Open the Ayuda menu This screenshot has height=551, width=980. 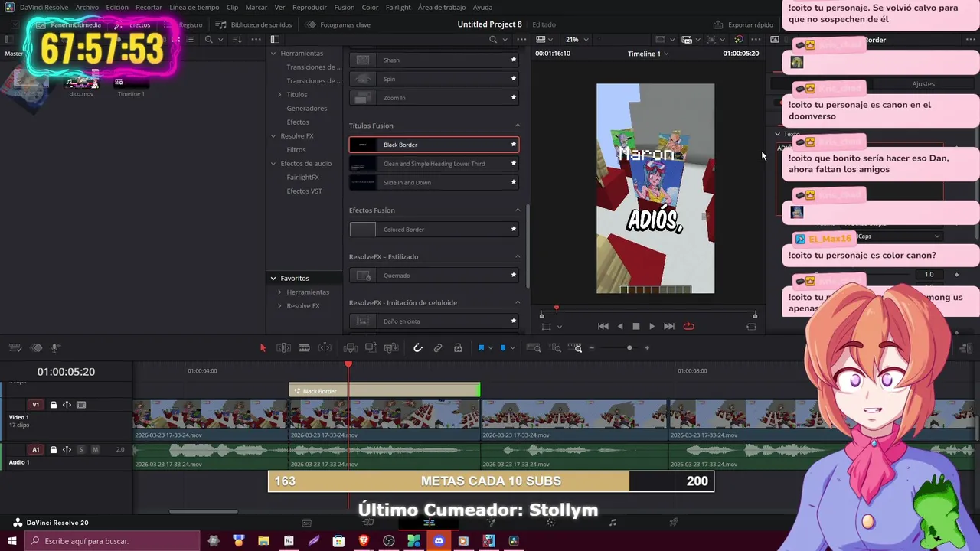[482, 7]
